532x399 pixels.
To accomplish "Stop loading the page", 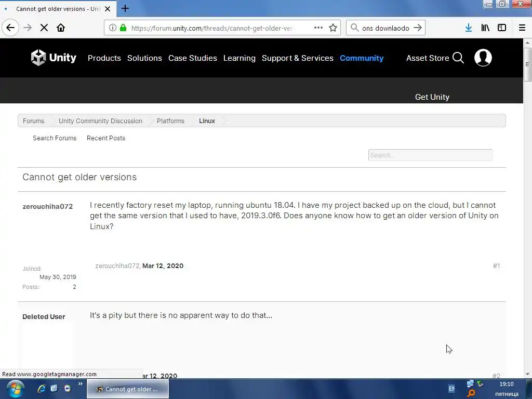I will (44, 28).
